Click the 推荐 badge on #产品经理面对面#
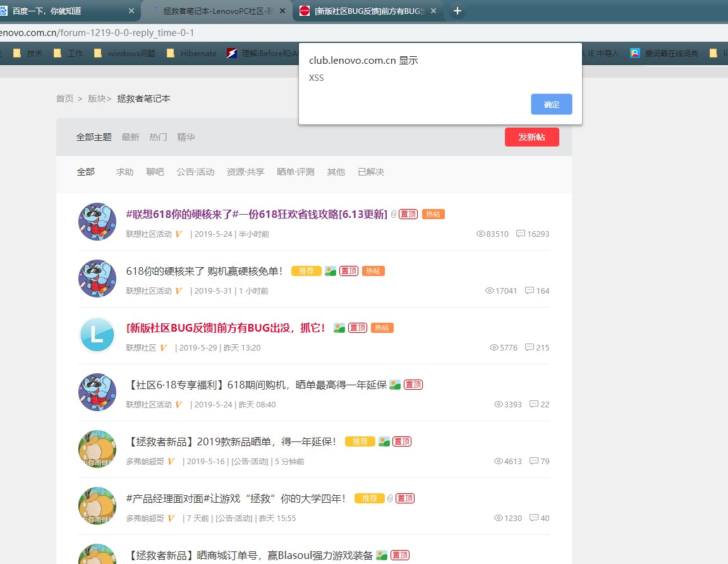 click(370, 498)
